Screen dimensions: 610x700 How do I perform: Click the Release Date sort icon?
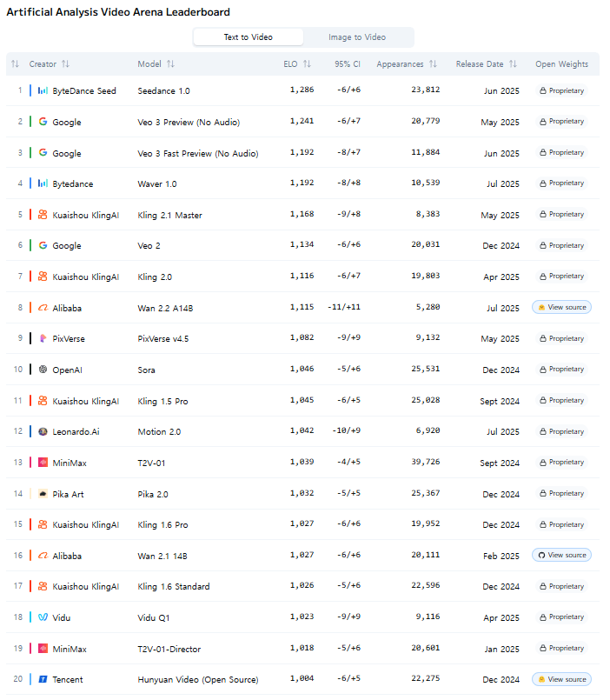click(x=513, y=64)
